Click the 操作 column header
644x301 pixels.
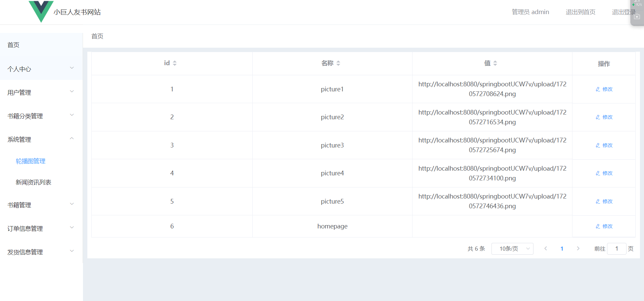(x=604, y=64)
